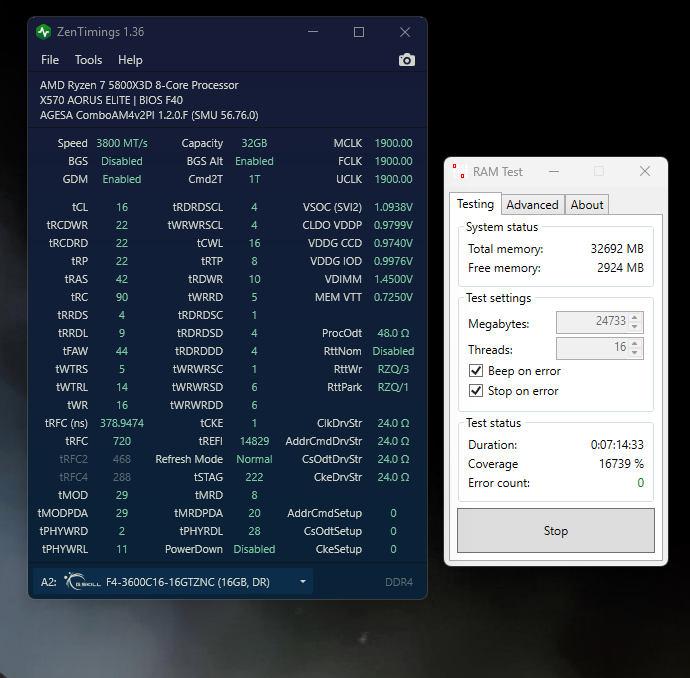
Task: Click the tSTAG value 222
Action: coord(254,477)
